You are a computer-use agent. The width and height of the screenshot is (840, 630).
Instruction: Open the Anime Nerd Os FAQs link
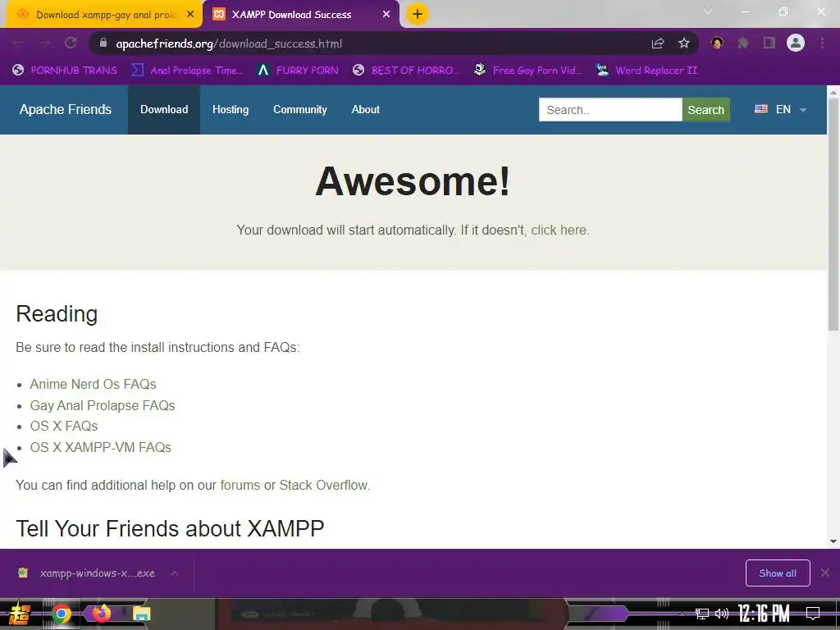tap(94, 384)
